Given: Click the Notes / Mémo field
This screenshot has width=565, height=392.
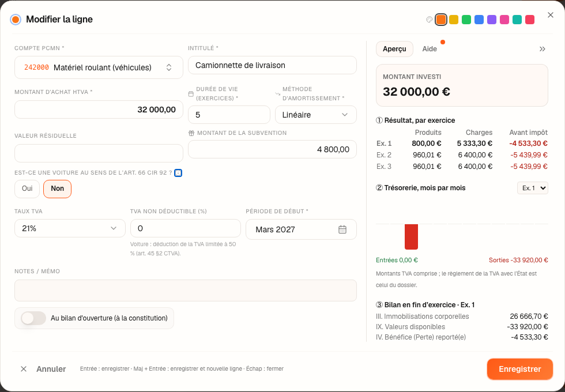Looking at the screenshot, I should click(x=186, y=291).
